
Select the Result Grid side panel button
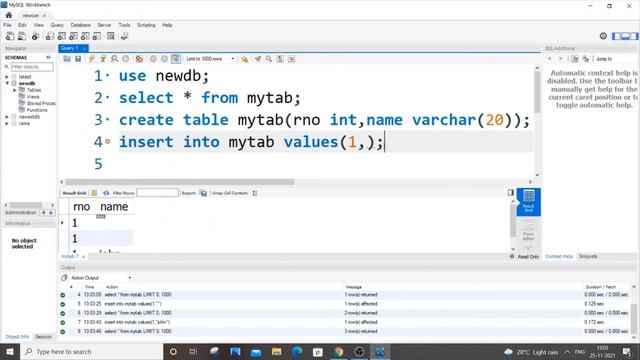pos(529,202)
